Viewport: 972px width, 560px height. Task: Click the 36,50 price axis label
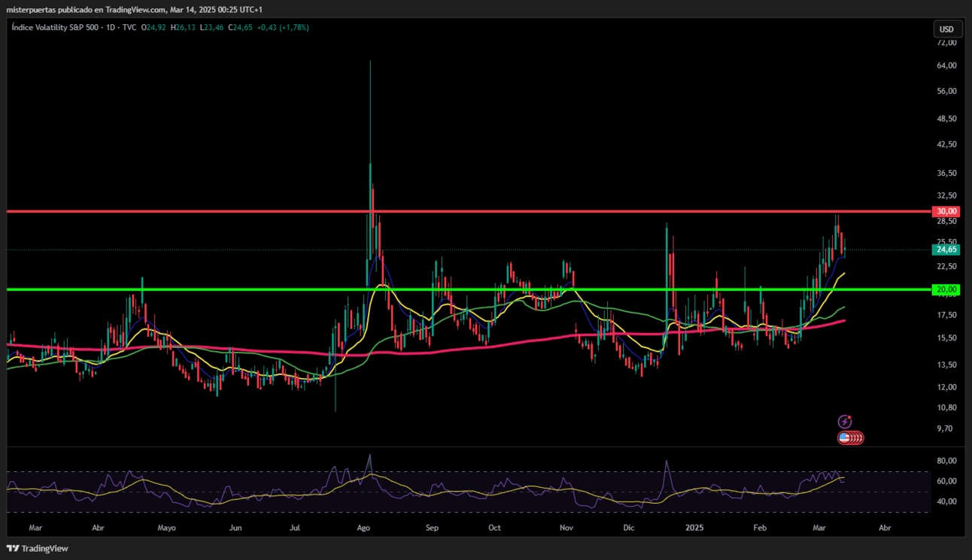click(x=946, y=173)
